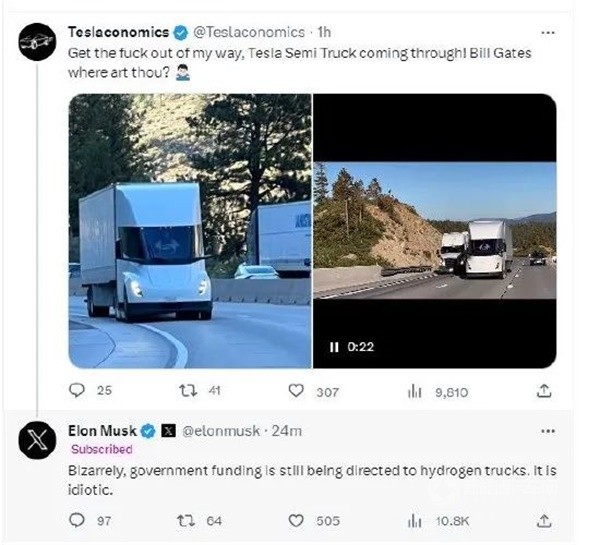Open the @elonmusk handle link
The width and height of the screenshot is (600, 545).
coord(222,431)
